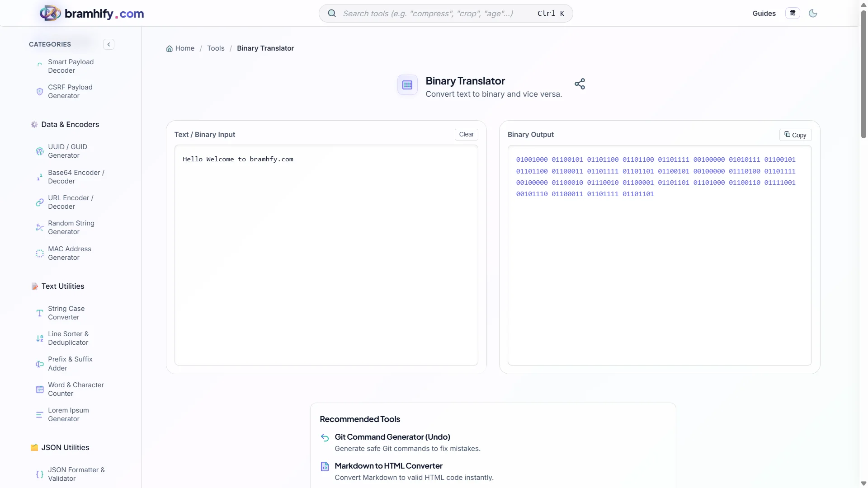
Task: Focus the search tools field
Action: (446, 14)
